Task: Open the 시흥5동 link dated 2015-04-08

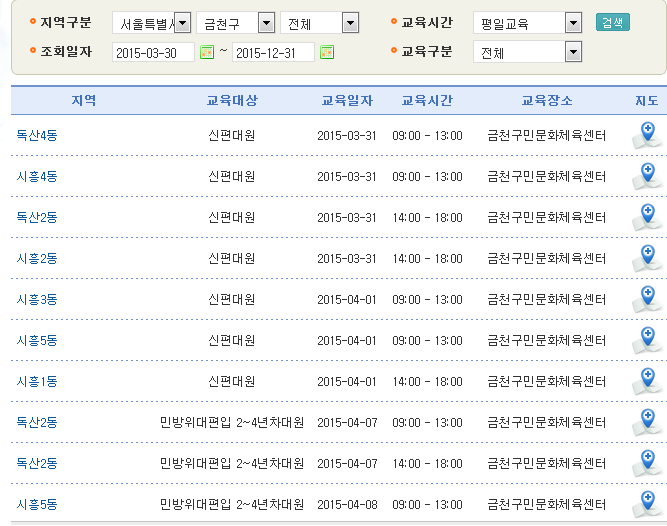Action: click(x=37, y=504)
